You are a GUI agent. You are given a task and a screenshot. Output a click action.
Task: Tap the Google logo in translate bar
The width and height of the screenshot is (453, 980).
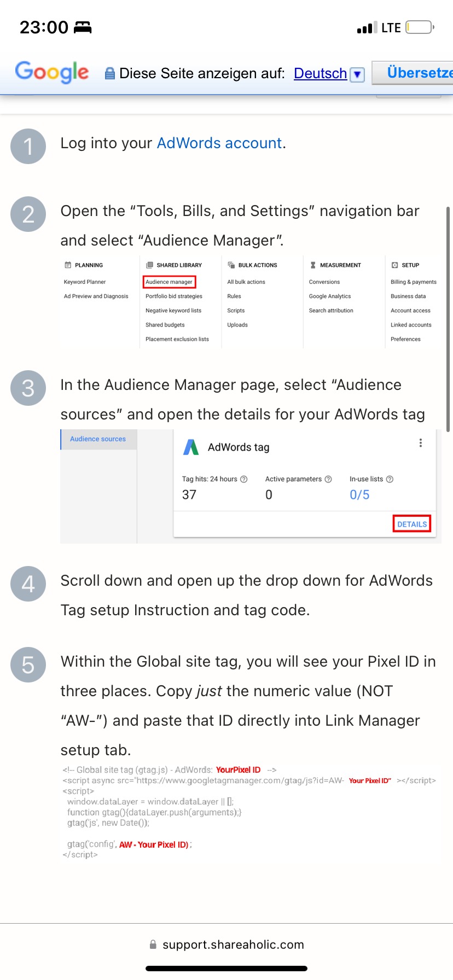(52, 72)
